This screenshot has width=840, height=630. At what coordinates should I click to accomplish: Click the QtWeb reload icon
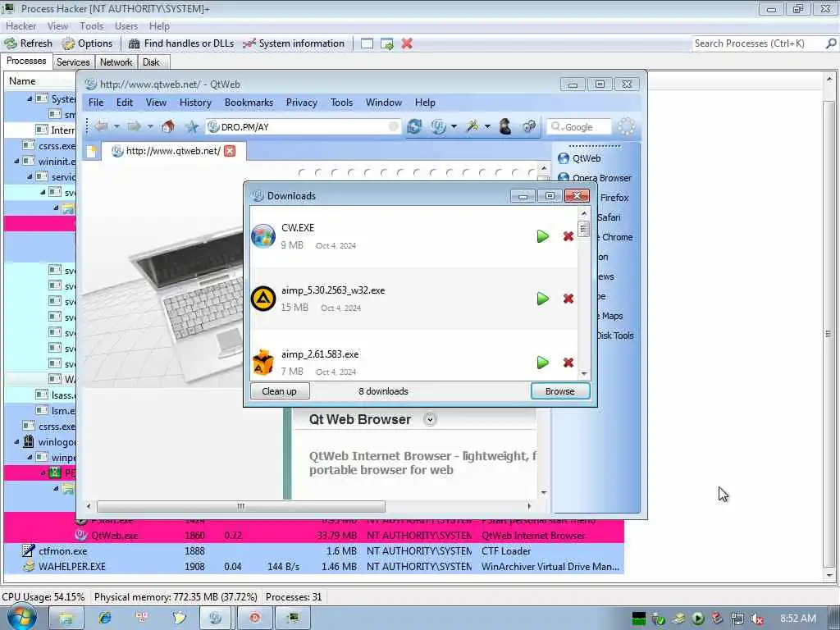coord(414,126)
